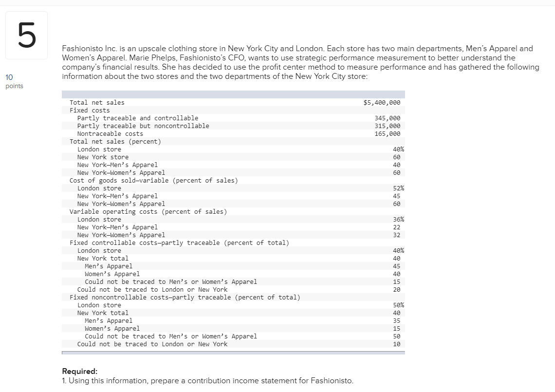The width and height of the screenshot is (555, 392).
Task: Select the '32' variable operating cost value
Action: [x=397, y=235]
